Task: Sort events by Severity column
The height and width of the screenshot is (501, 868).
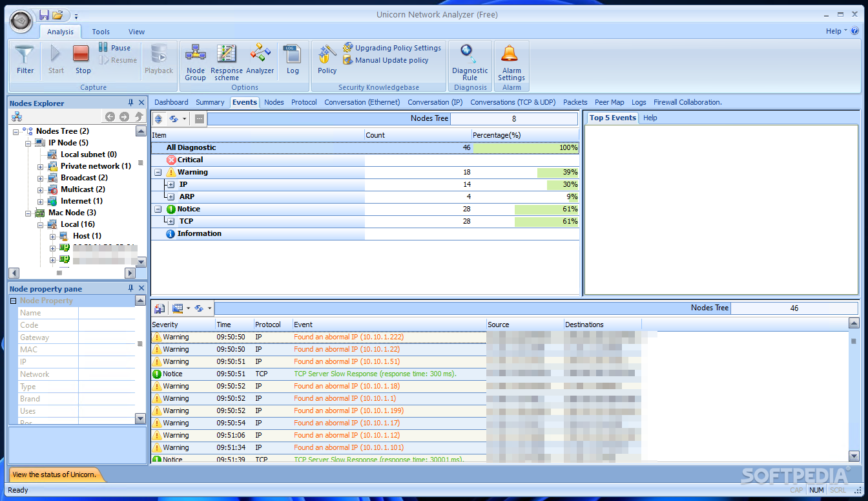Action: point(183,325)
